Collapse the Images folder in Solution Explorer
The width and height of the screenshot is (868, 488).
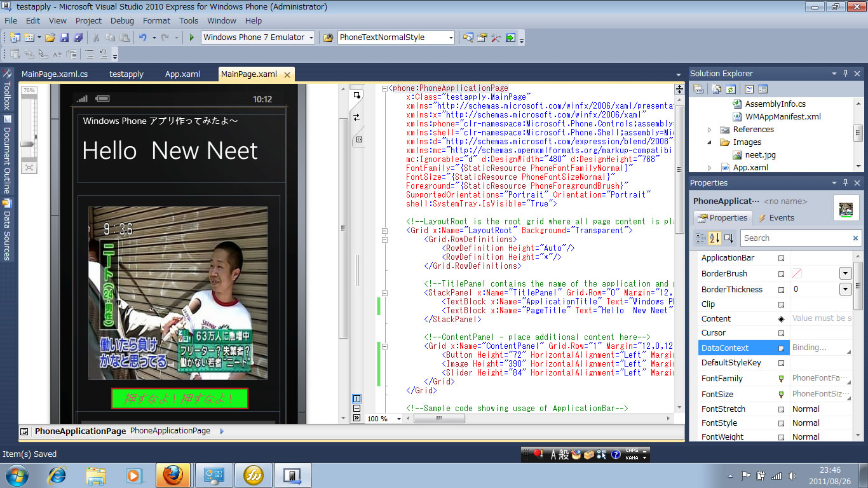(x=710, y=142)
